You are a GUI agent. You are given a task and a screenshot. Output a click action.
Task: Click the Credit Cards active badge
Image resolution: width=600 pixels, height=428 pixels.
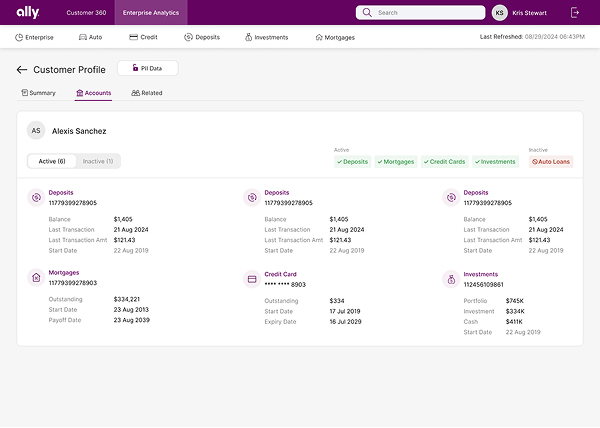coord(445,162)
